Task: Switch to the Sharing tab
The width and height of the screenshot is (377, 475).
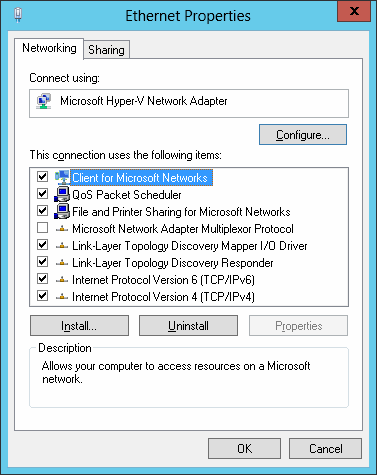Action: click(106, 50)
